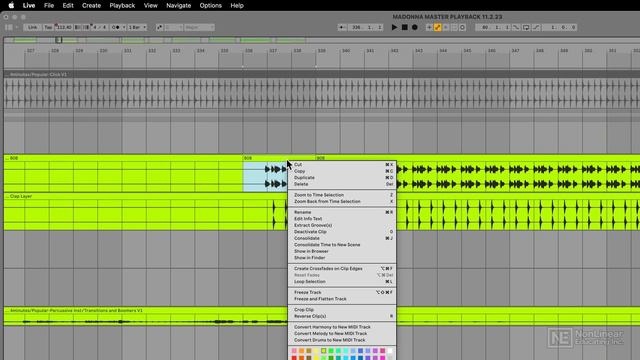Viewport: 640px width, 360px height.
Task: Click the 808 track header label
Action: [14, 158]
